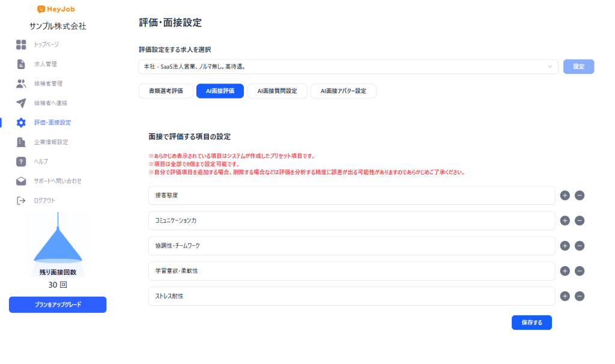Add item using plus next to 接客態度
Screen dimensions: 615x364
(x=565, y=195)
